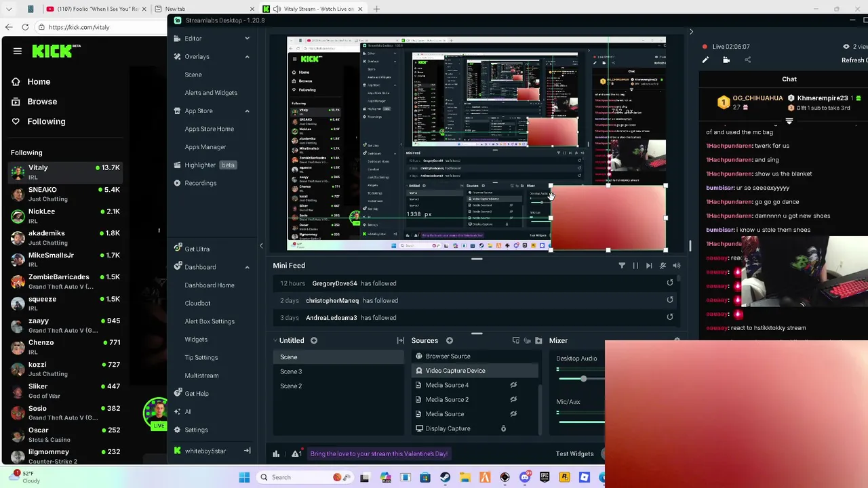The height and width of the screenshot is (488, 868).
Task: Open Alert Box Settings
Action: click(x=210, y=321)
